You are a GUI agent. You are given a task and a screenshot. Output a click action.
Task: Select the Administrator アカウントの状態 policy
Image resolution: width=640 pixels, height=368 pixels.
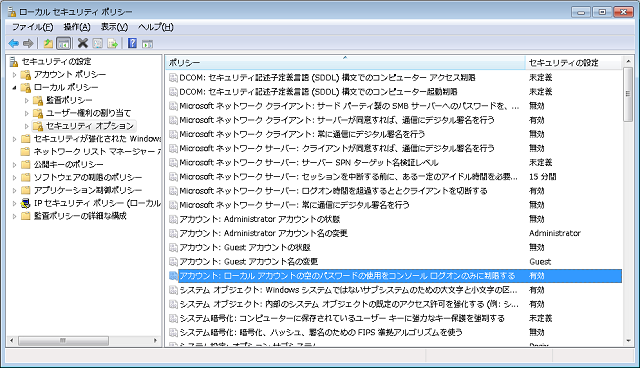pyautogui.click(x=260, y=219)
